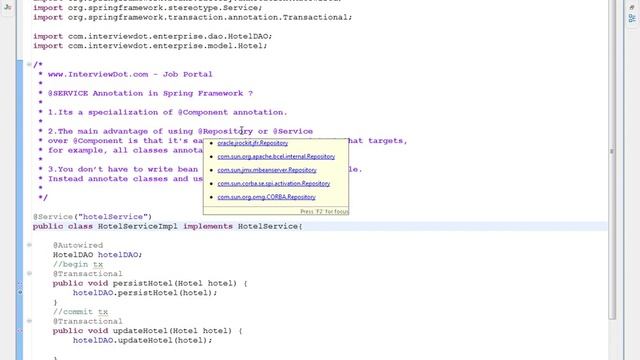Collapse the @Autowired field fold
This screenshot has width=640, height=360.
29,245
